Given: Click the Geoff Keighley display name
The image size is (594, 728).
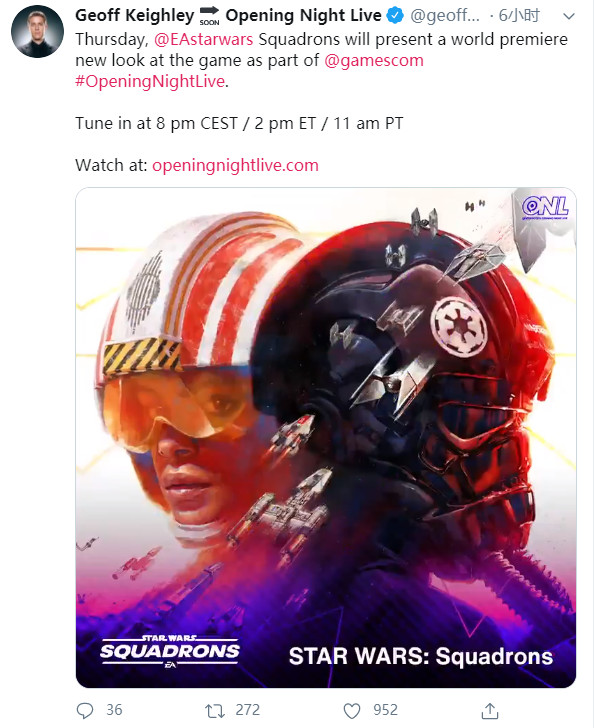Looking at the screenshot, I should (x=135, y=16).
